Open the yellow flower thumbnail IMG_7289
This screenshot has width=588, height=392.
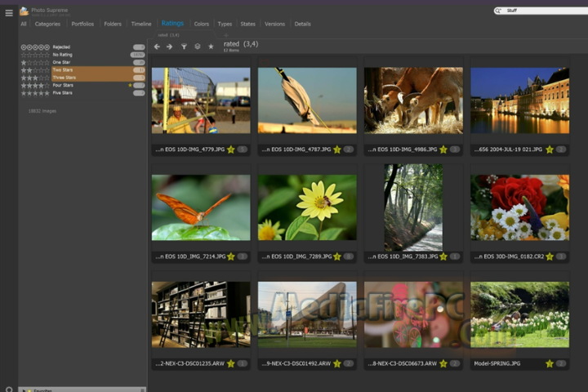[x=307, y=207]
